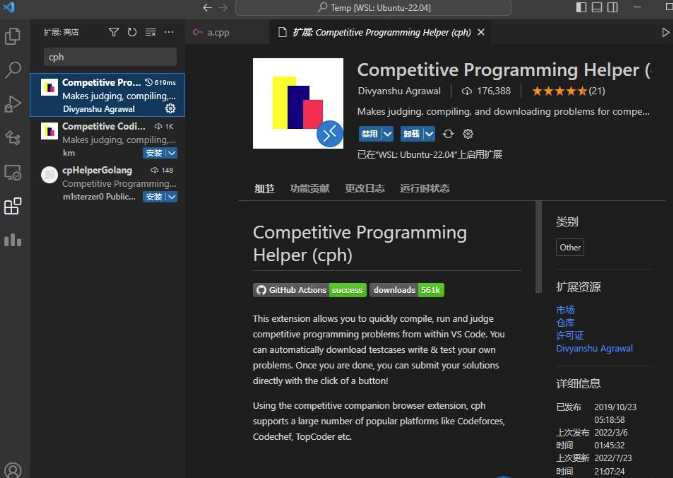Open the Explorer view in activity bar

pyautogui.click(x=12, y=36)
